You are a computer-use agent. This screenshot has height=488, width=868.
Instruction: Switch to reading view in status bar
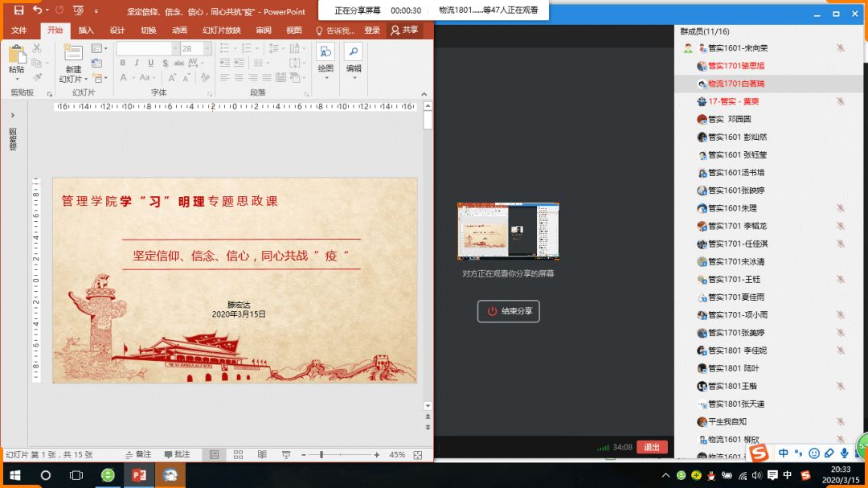click(262, 455)
